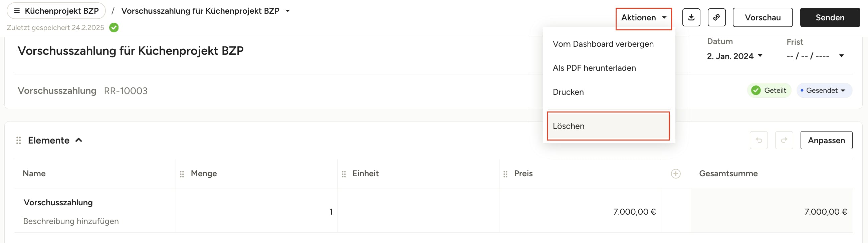The image size is (868, 243).
Task: Click the download icon in top toolbar
Action: point(691,18)
